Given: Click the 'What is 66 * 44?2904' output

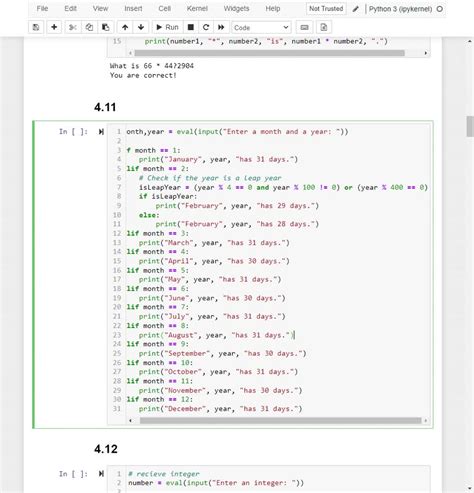Looking at the screenshot, I should pyautogui.click(x=152, y=66).
